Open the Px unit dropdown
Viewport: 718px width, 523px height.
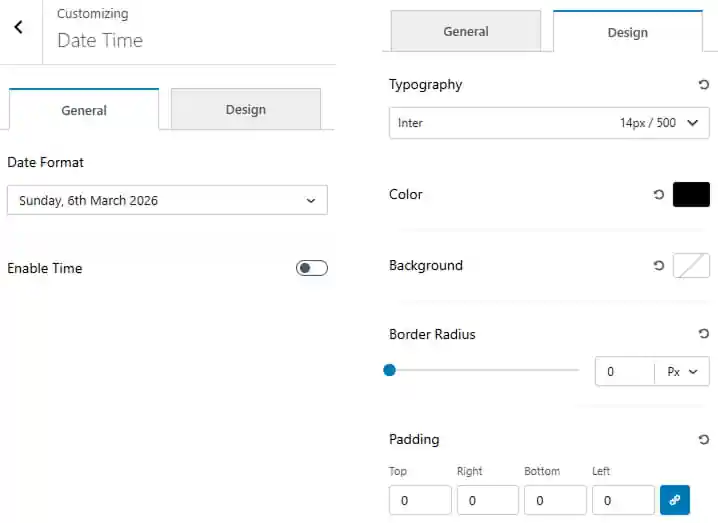682,371
